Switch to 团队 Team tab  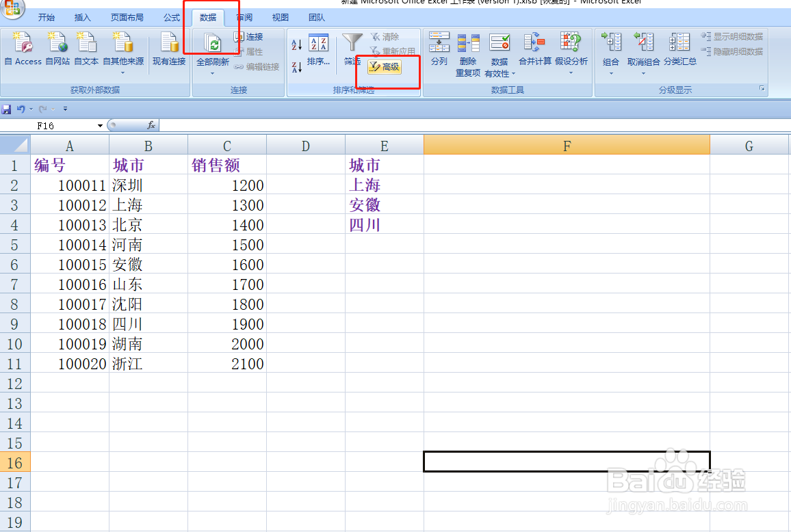pos(317,18)
